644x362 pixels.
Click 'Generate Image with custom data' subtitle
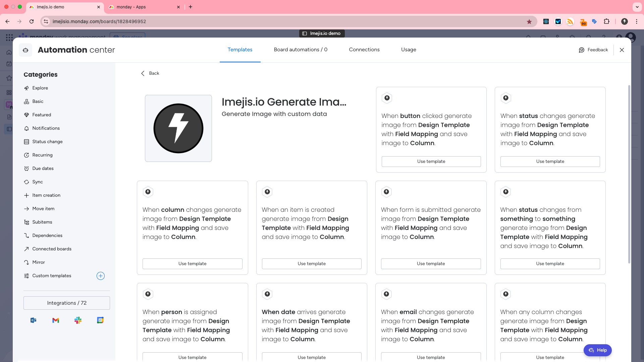(x=274, y=114)
